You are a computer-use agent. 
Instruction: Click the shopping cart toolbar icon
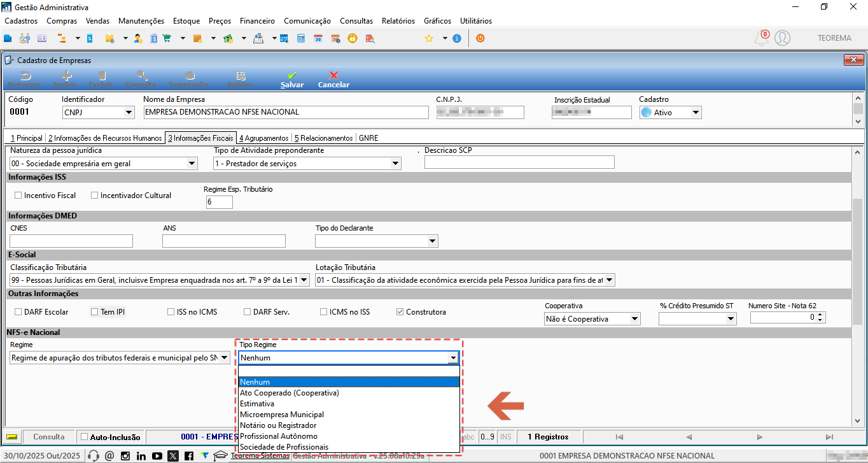[x=167, y=38]
